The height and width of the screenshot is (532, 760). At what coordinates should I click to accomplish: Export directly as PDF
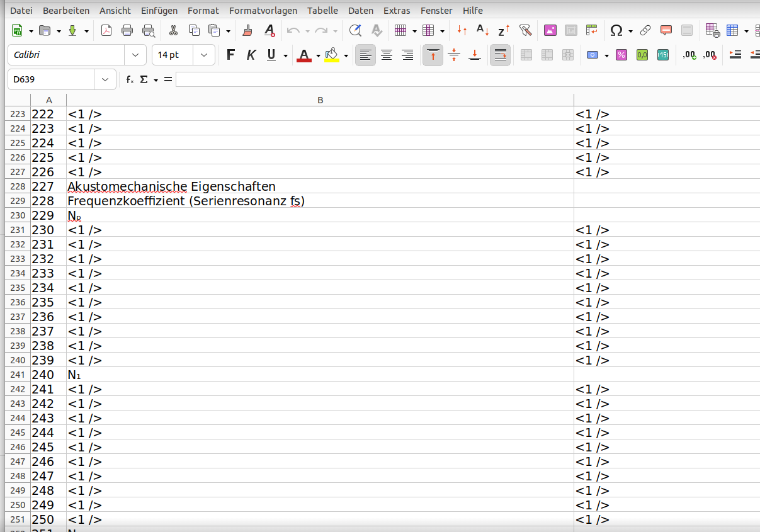point(106,30)
